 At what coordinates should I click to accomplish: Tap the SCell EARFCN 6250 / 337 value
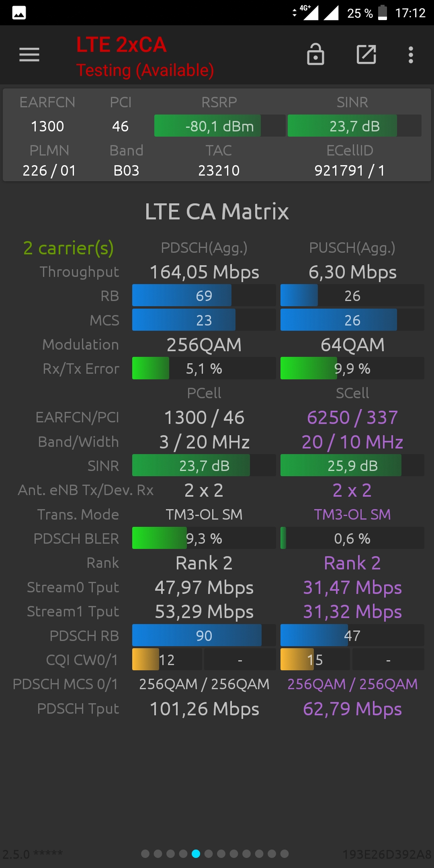point(352,418)
